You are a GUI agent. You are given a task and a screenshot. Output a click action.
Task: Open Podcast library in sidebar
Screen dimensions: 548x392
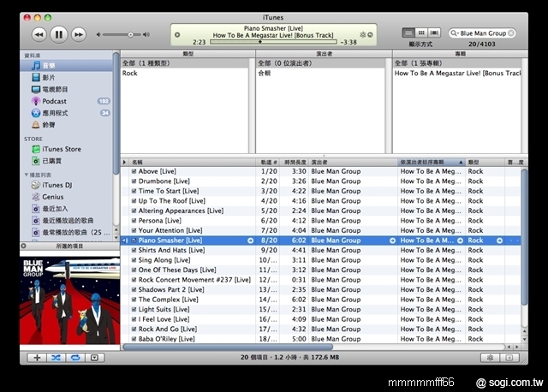55,101
